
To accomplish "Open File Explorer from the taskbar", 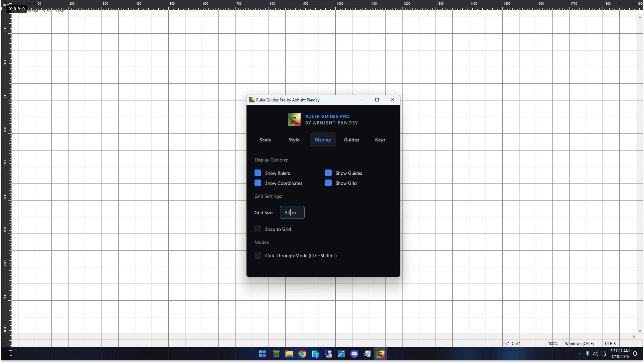I will [289, 354].
